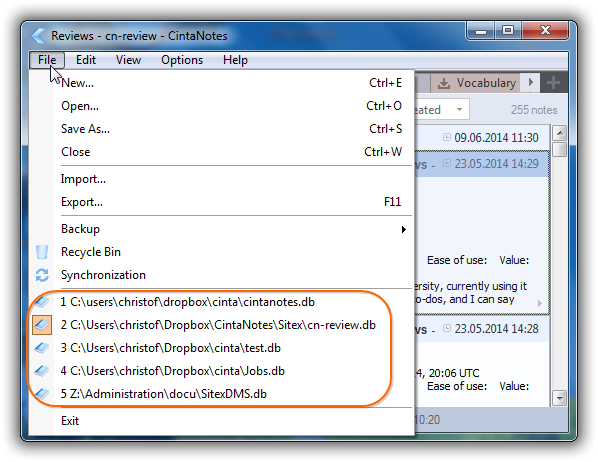Click the notebook icon beside test.db
The image size is (598, 462).
(42, 348)
